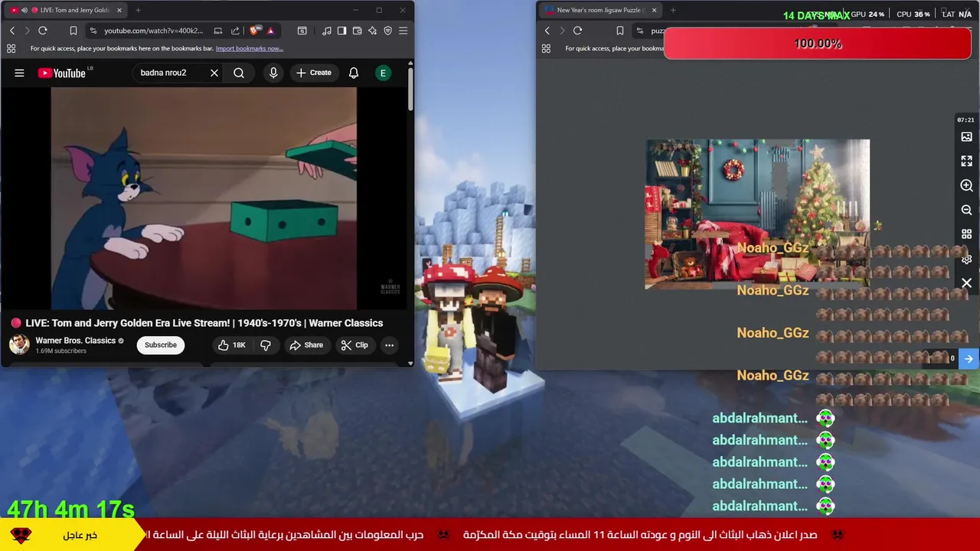
Task: Open Warner Bros. Classics channel avatar
Action: point(19,344)
